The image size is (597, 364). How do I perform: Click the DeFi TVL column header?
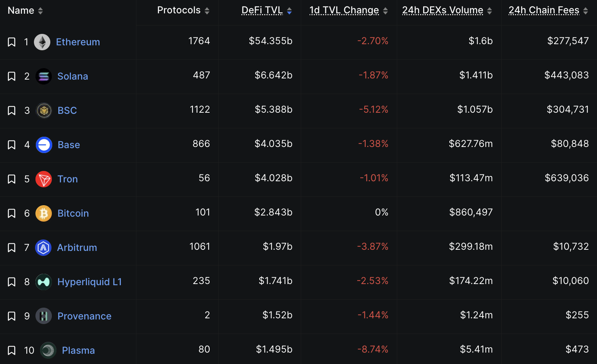coord(262,10)
